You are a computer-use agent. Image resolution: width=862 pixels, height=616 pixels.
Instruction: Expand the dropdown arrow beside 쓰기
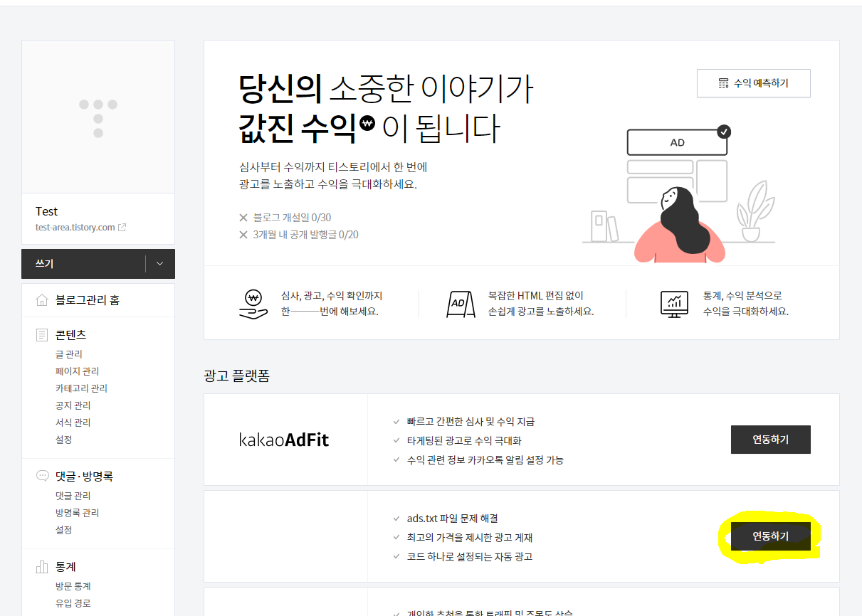[159, 264]
